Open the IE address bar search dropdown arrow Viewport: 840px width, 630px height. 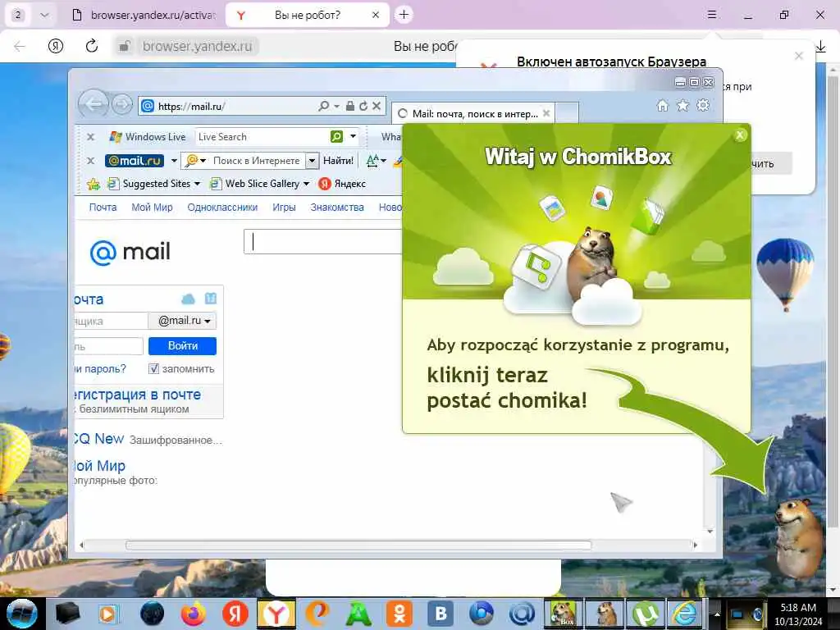click(x=336, y=107)
